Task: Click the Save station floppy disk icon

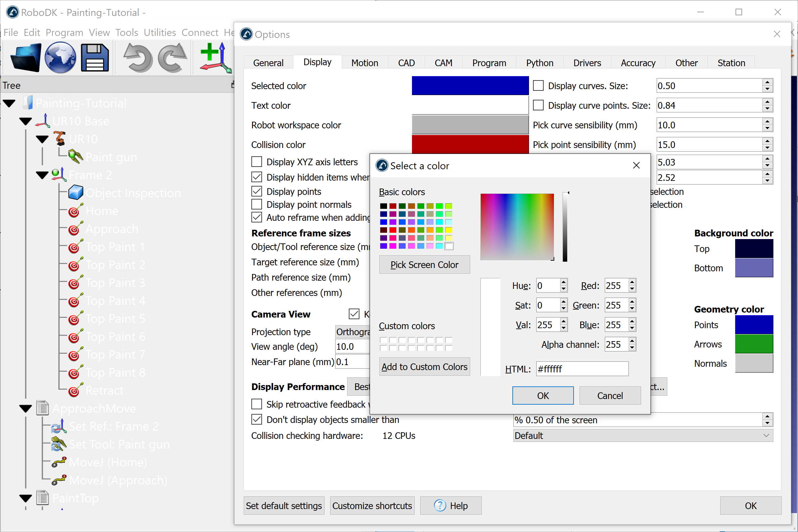Action: pyautogui.click(x=95, y=58)
